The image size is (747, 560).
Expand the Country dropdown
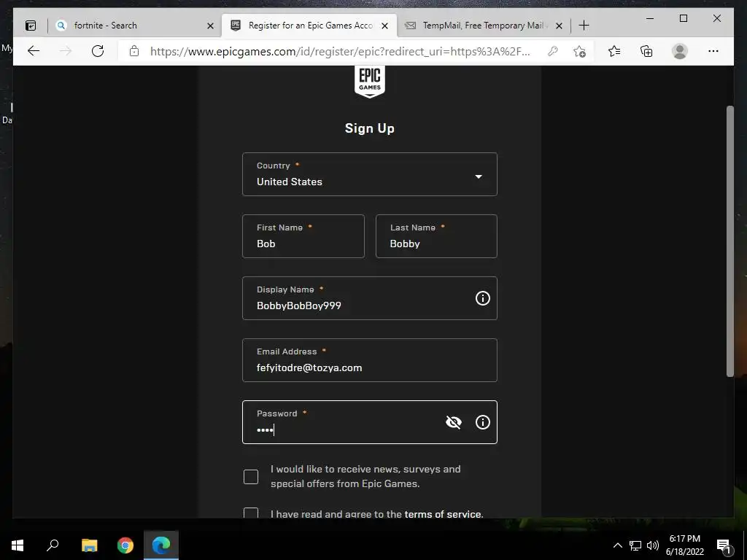click(x=370, y=174)
